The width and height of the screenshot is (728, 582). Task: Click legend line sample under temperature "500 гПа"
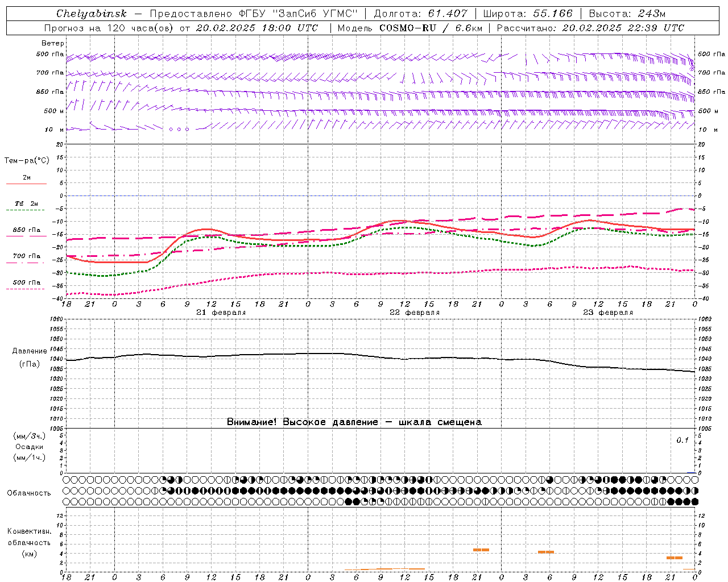coord(26,289)
